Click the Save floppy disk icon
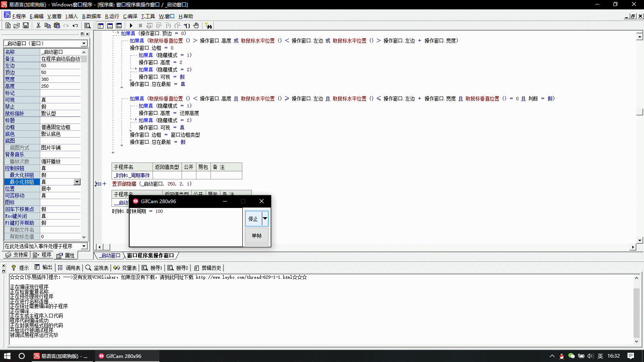This screenshot has height=362, width=644. 26,25
